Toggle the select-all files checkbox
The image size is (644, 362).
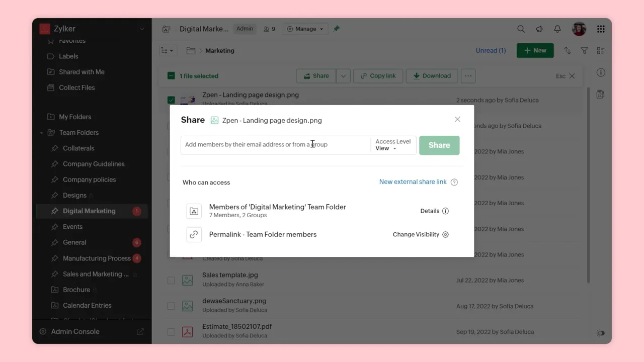[171, 76]
